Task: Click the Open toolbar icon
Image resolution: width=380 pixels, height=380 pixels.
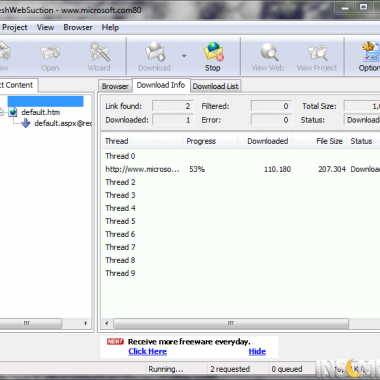Action: 50,57
